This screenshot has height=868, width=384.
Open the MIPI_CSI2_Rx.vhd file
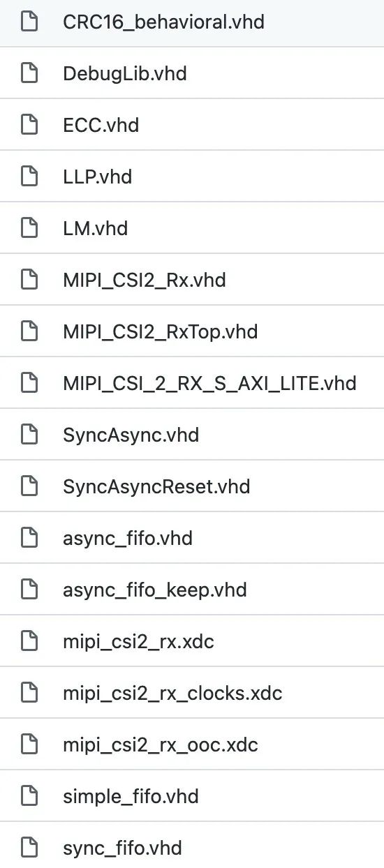coord(145,280)
